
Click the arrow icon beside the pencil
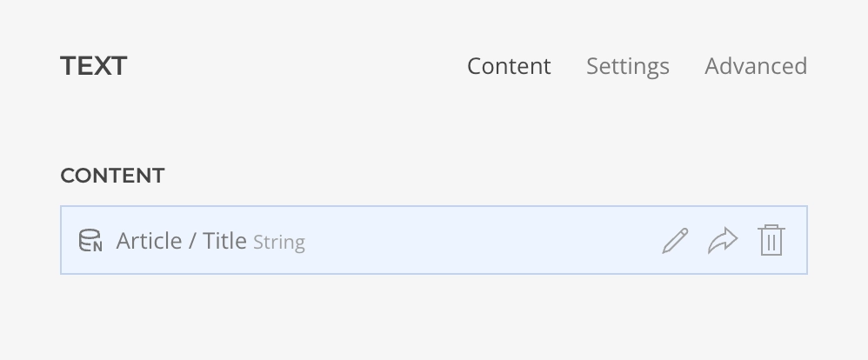pyautogui.click(x=723, y=241)
